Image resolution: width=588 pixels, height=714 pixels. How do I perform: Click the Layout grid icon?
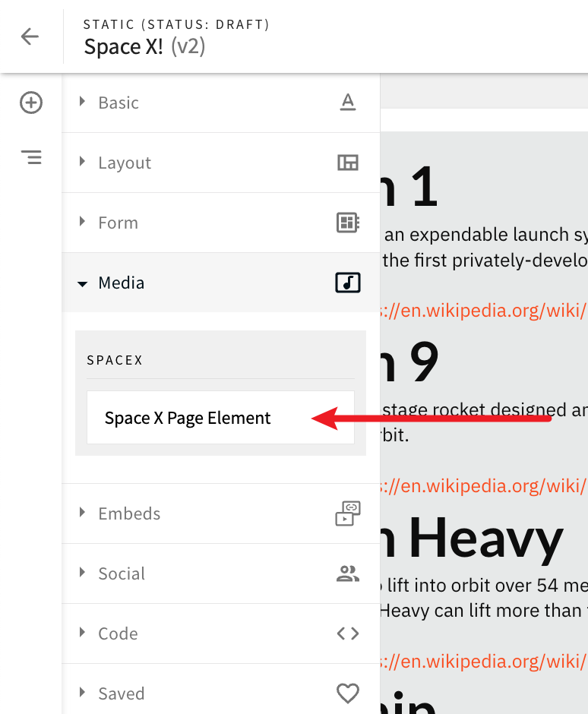347,163
